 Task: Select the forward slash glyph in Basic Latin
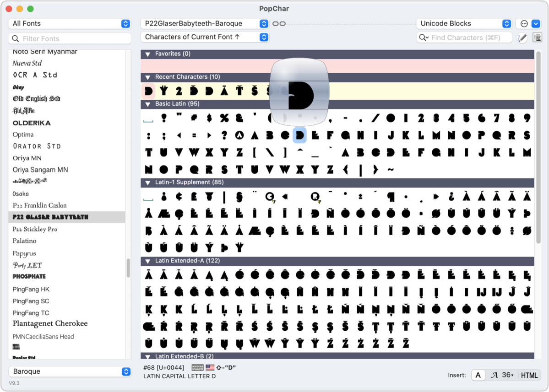point(375,118)
